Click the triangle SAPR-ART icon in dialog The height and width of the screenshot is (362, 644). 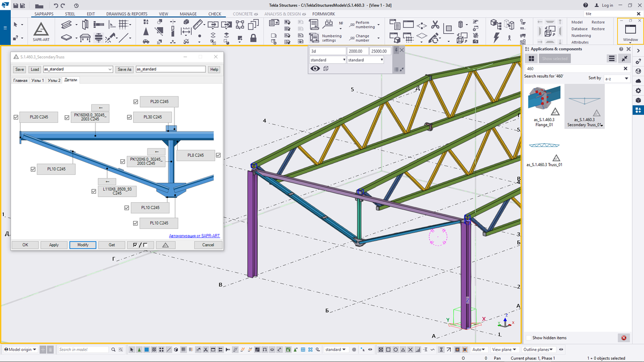point(165,245)
